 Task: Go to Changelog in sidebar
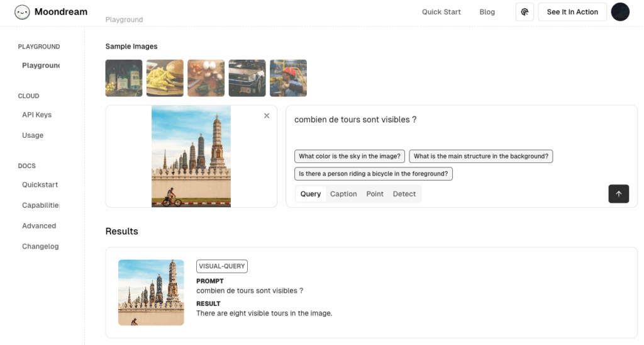coord(40,246)
